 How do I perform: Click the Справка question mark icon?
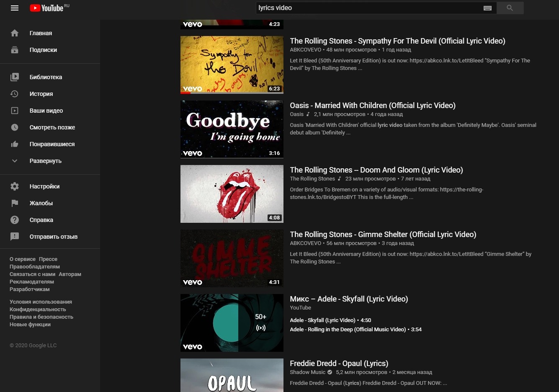(x=15, y=220)
